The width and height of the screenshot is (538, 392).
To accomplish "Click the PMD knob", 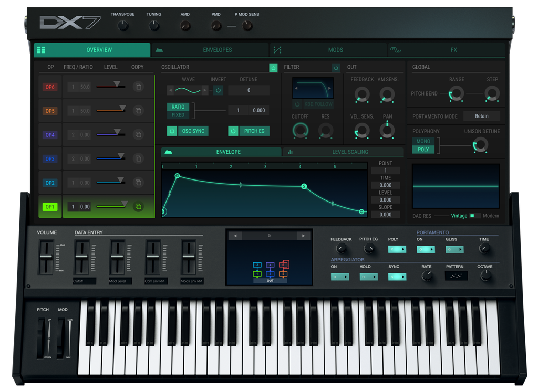I will [x=216, y=26].
